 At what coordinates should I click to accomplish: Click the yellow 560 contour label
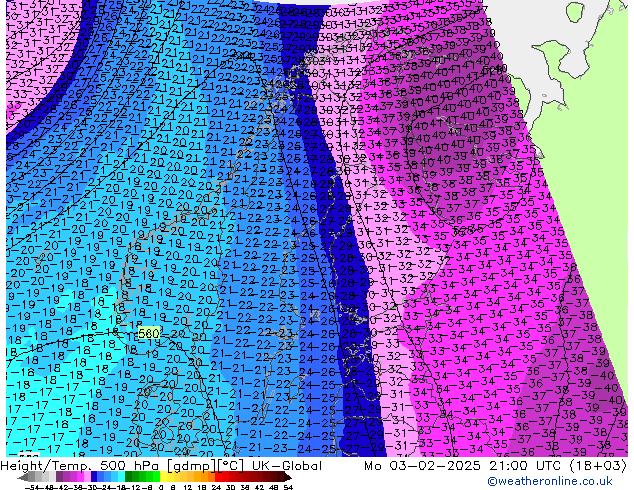click(149, 334)
